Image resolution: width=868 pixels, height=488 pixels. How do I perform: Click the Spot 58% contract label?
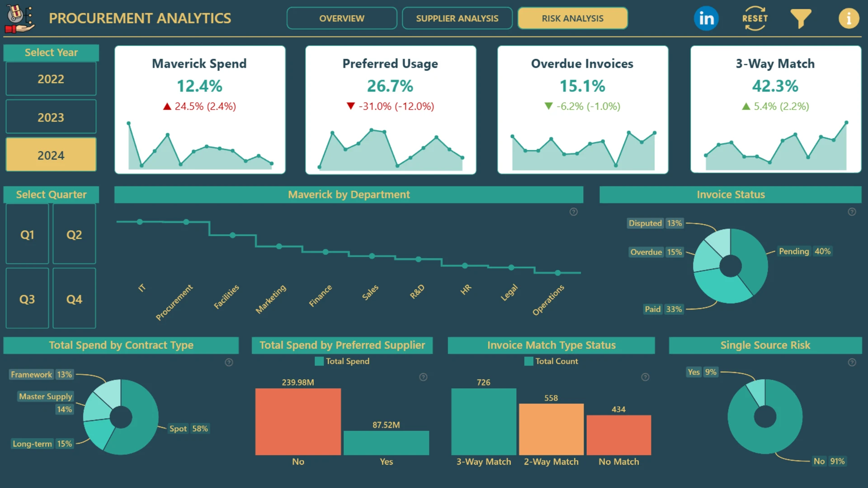click(x=189, y=429)
